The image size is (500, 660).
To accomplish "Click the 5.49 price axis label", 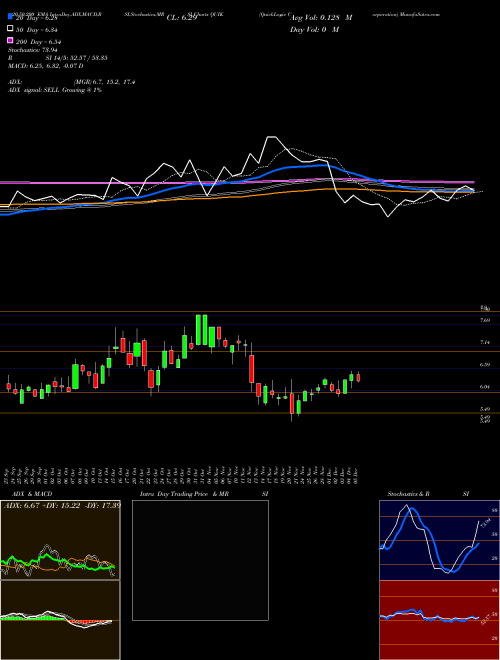I will (x=485, y=409).
